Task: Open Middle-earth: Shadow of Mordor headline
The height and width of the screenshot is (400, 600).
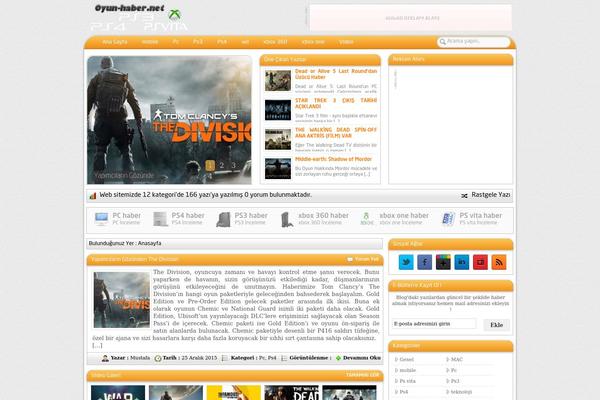Action: click(333, 159)
